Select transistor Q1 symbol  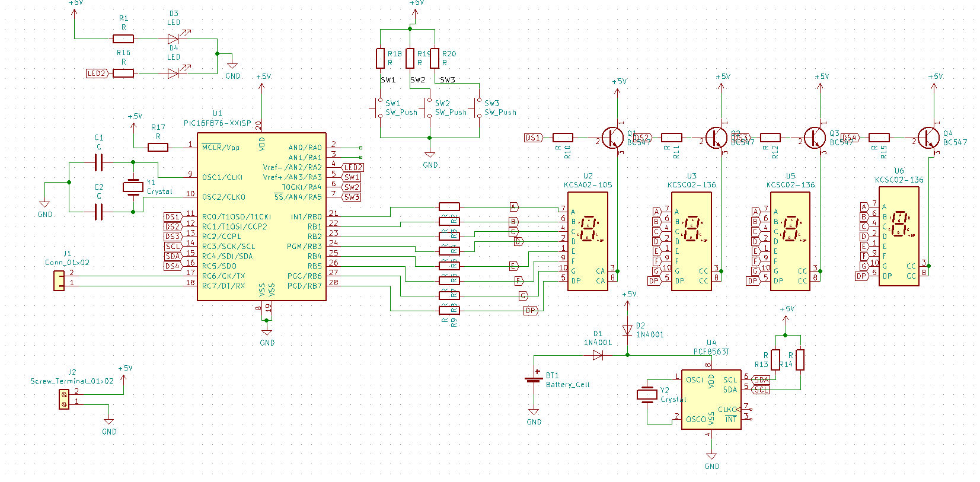(x=612, y=138)
